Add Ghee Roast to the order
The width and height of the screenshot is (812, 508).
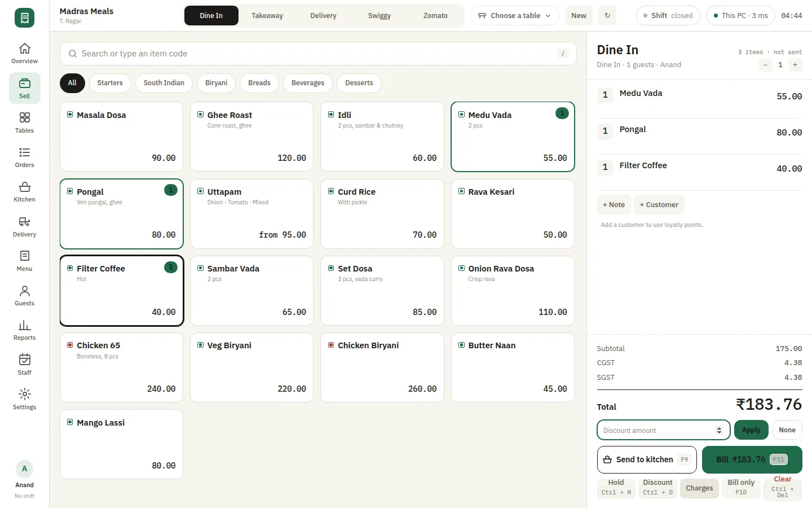coord(251,137)
